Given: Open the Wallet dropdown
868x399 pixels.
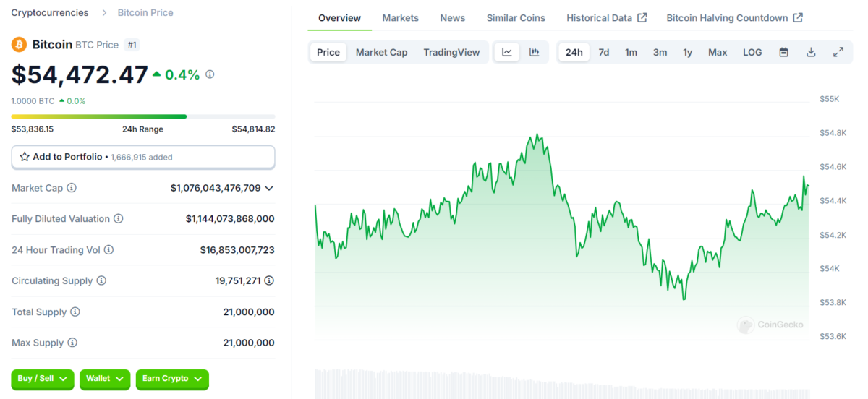Looking at the screenshot, I should click(x=105, y=379).
